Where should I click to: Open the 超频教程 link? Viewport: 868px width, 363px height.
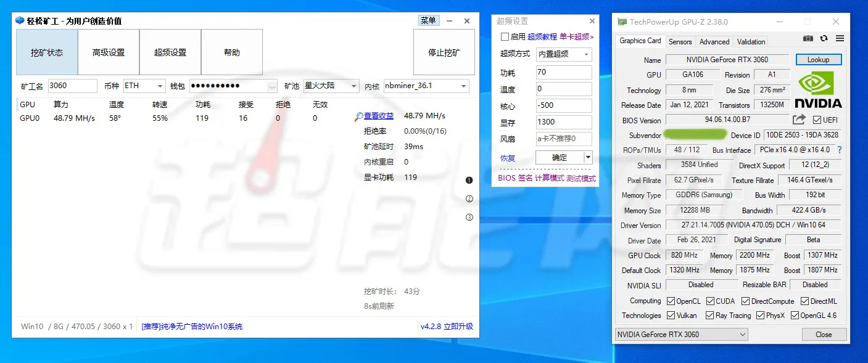(542, 37)
